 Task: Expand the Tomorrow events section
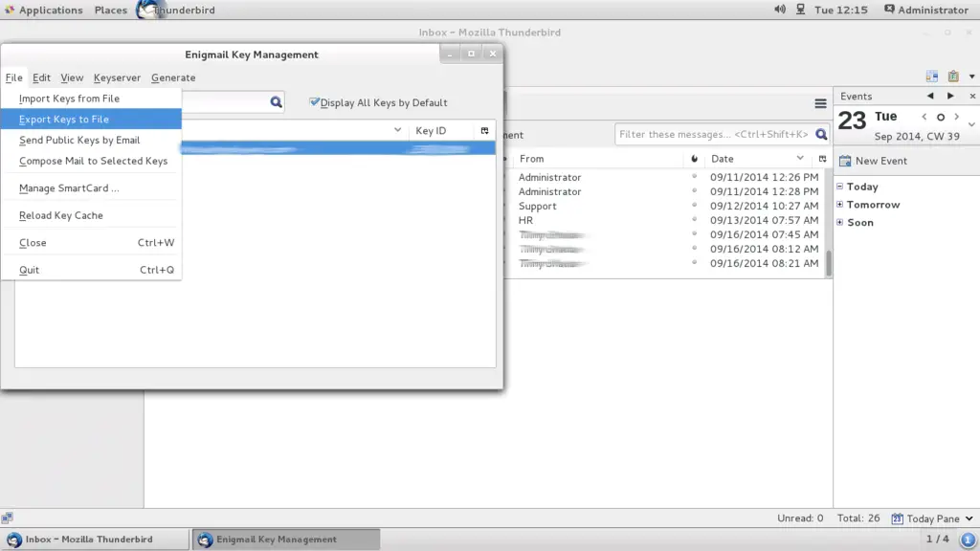click(x=839, y=205)
